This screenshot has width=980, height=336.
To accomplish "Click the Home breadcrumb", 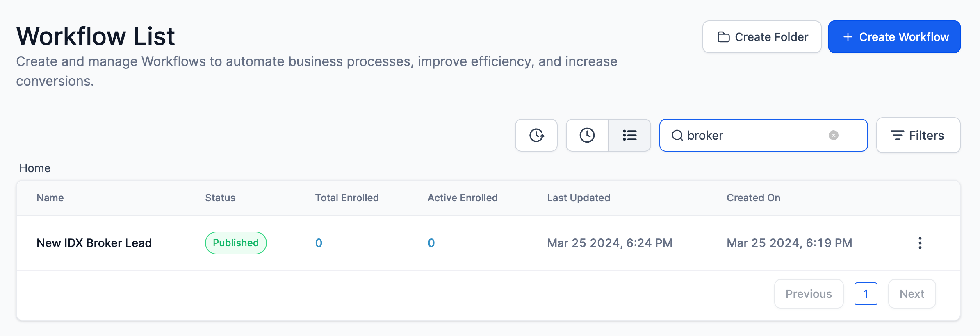I will pos(35,168).
